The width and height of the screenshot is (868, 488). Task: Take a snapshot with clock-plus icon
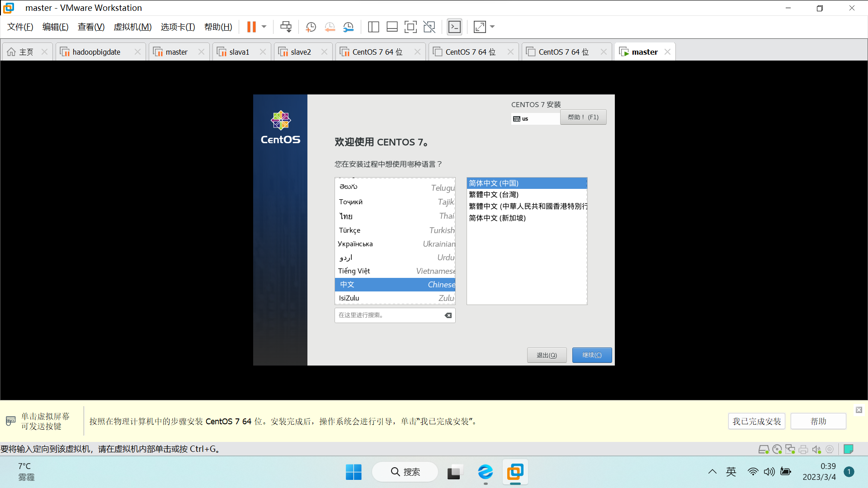pos(311,27)
